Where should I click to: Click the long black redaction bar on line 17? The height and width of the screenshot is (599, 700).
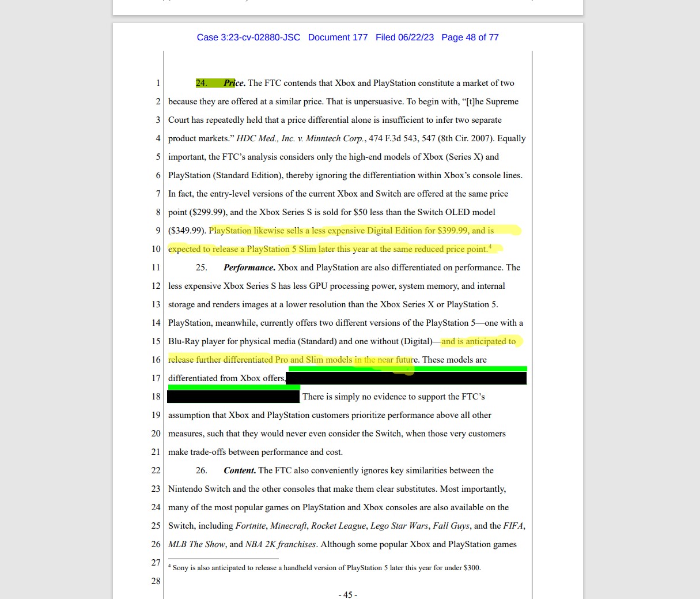(x=406, y=379)
